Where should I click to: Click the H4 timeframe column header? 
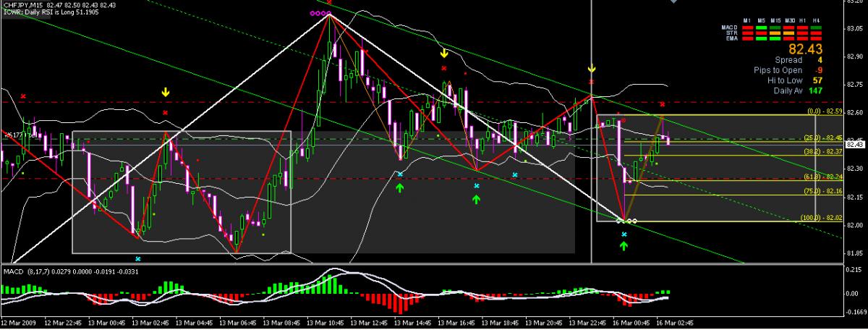pyautogui.click(x=816, y=20)
